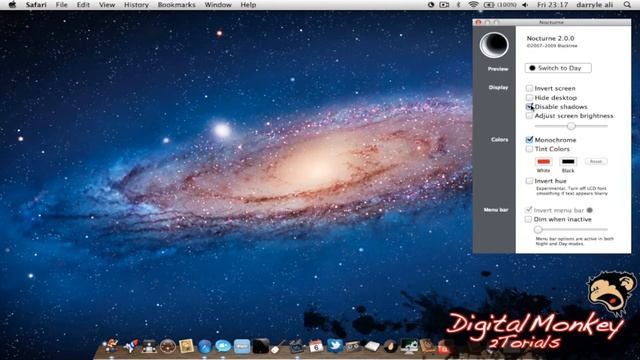The height and width of the screenshot is (360, 640).
Task: Open the Apple menu
Action: click(x=12, y=5)
